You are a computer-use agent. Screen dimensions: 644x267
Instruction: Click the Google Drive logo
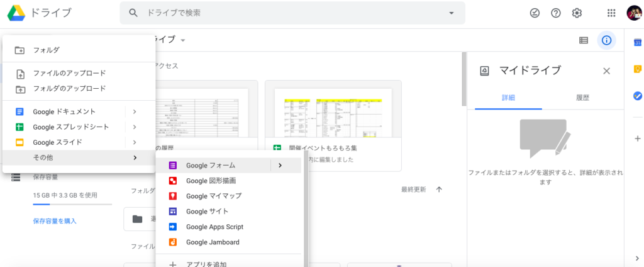point(16,13)
